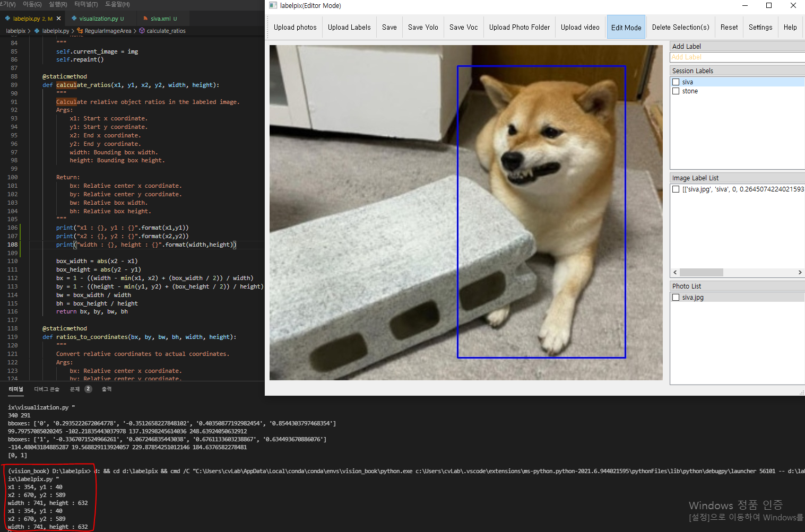The width and height of the screenshot is (805, 532).
Task: Open Settings in labelpix toolbar
Action: (760, 27)
